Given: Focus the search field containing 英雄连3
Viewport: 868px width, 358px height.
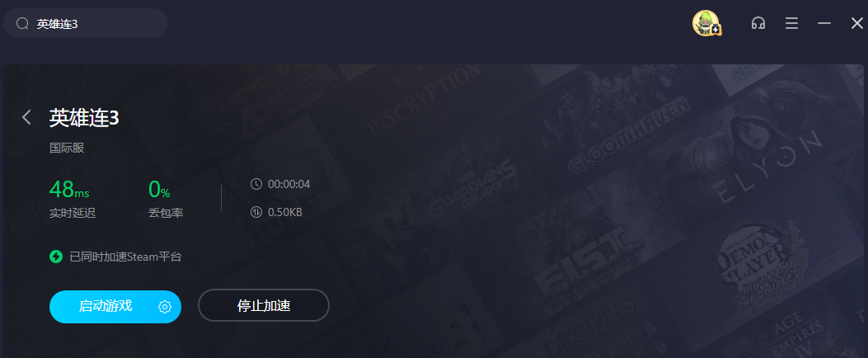Looking at the screenshot, I should pos(86,23).
